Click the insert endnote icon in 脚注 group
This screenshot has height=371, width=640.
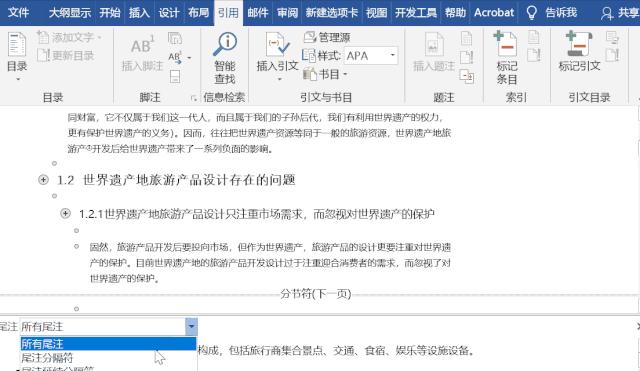175,39
